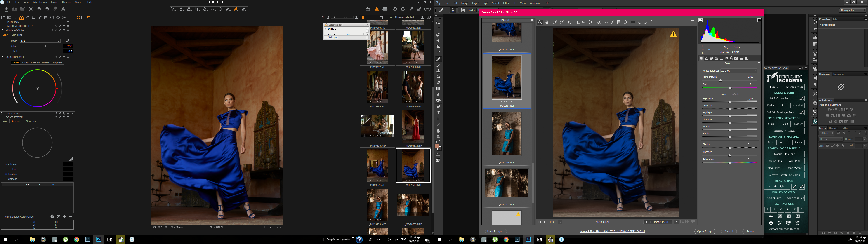Select the Graduated Filter tool in Camera Raw
This screenshot has height=244, width=868.
(619, 22)
